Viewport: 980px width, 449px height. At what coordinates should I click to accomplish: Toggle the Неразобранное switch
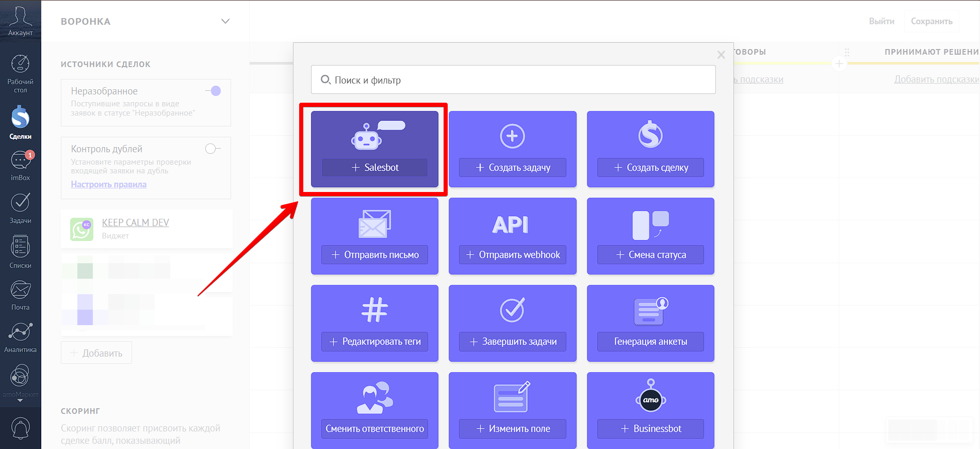coord(213,91)
